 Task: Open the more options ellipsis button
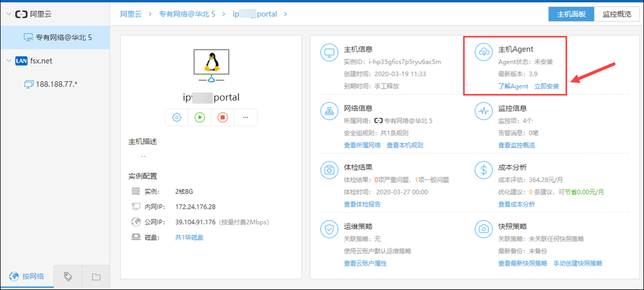(246, 117)
